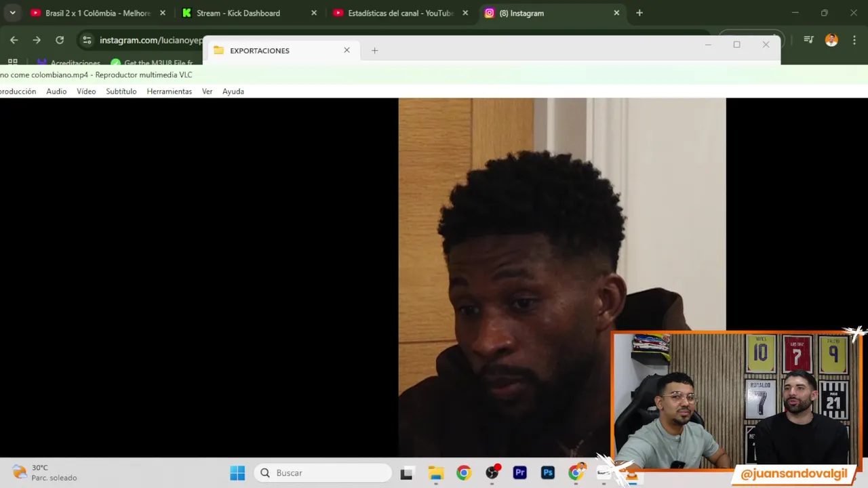
Task: View site information icon in address bar
Action: (87, 40)
